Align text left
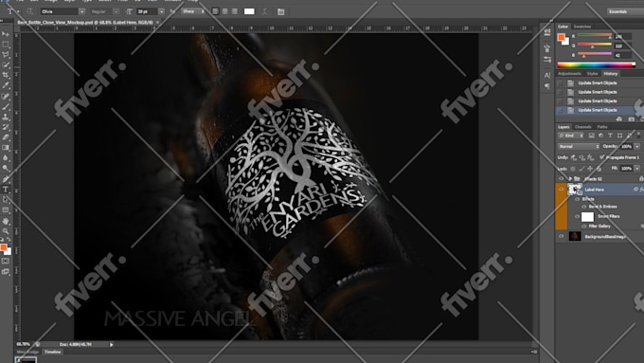Screen dimensions: 644x363 coord(216,11)
